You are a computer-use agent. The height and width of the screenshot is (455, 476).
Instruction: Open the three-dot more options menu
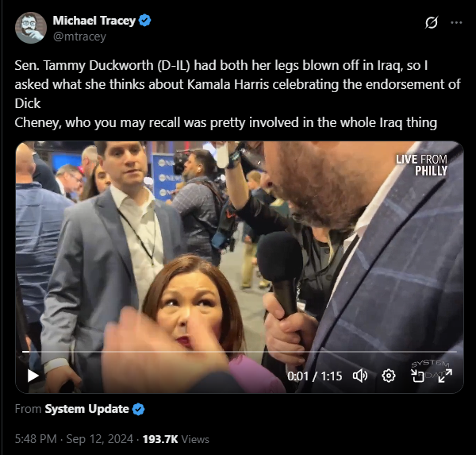point(456,23)
